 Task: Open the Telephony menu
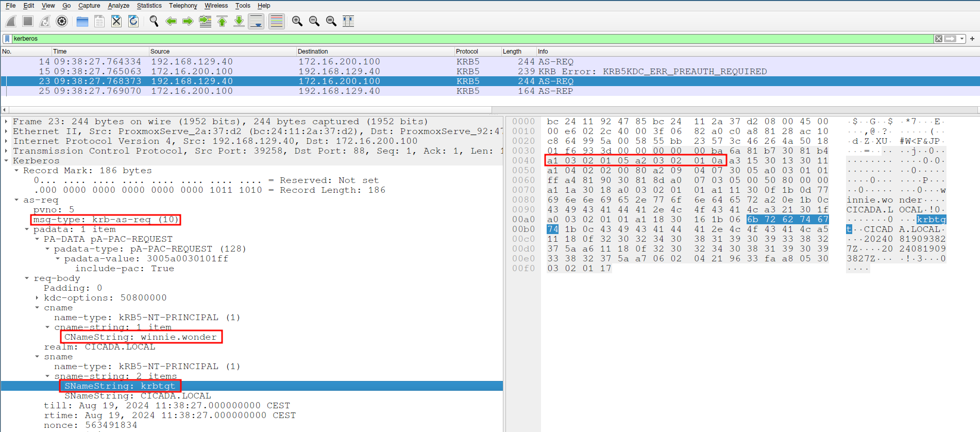click(x=183, y=6)
